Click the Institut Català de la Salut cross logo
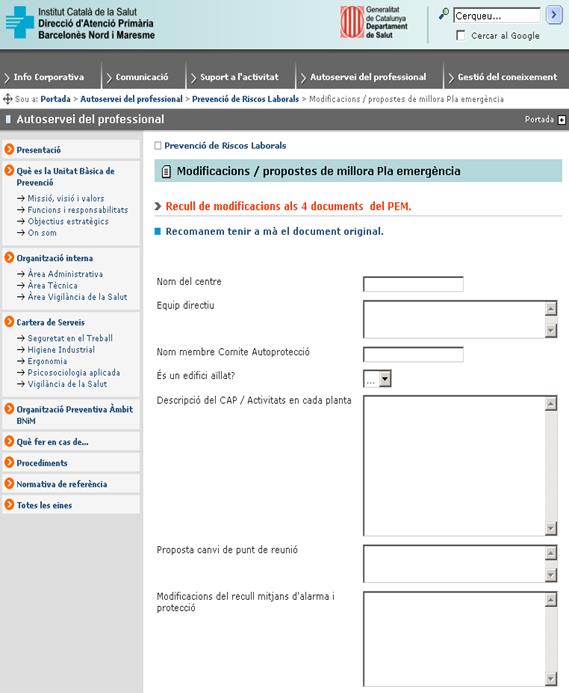569x693 pixels. 19,23
